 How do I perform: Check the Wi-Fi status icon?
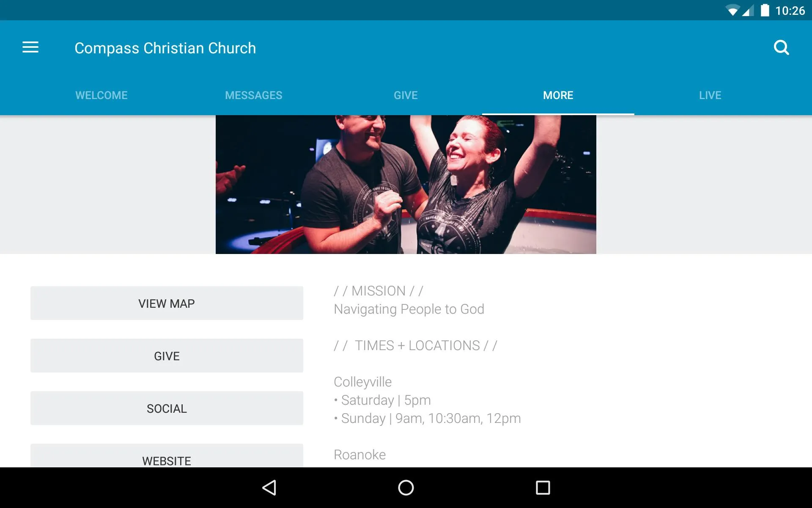point(732,11)
